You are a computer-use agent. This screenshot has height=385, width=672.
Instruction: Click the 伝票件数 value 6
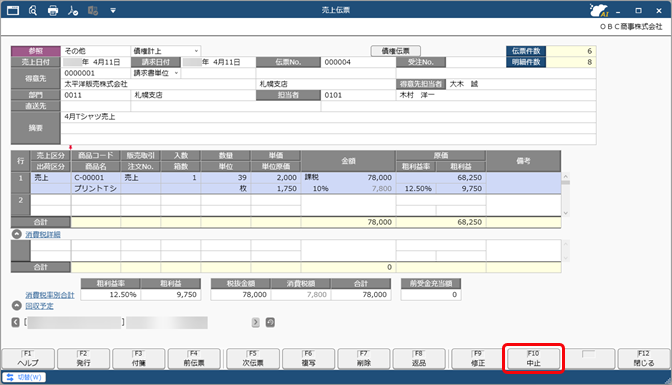[x=571, y=51]
